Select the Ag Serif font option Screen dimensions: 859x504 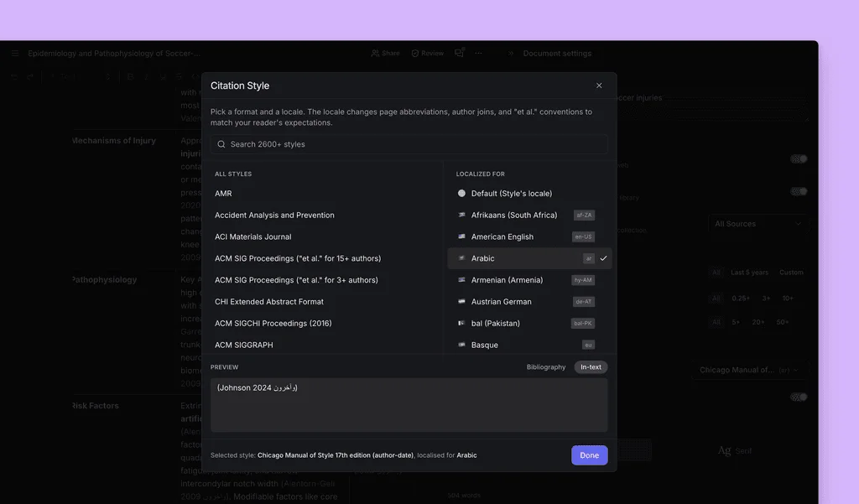pyautogui.click(x=735, y=450)
